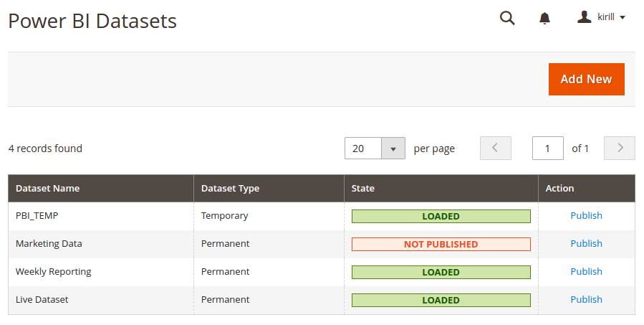644x325 pixels.
Task: Click the NOT PUBLISHED status badge
Action: coord(441,245)
